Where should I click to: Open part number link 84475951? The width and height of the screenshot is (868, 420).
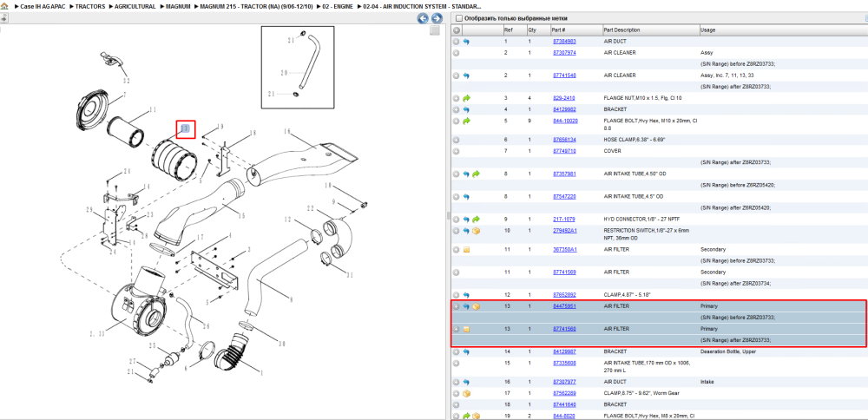click(564, 306)
